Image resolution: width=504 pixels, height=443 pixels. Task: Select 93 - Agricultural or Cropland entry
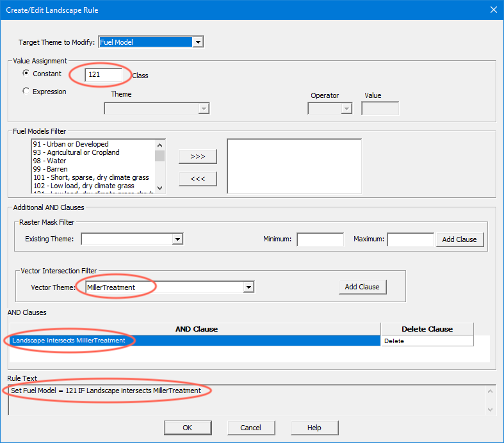coord(76,152)
